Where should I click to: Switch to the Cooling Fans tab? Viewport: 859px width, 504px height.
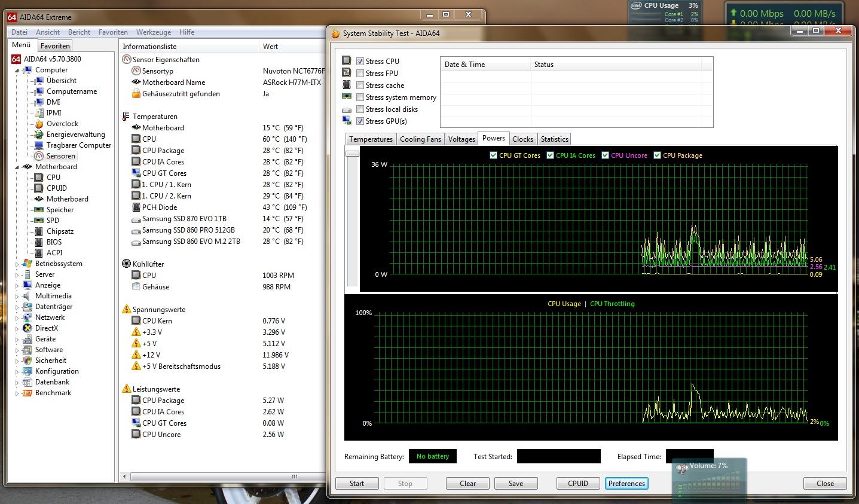point(420,139)
